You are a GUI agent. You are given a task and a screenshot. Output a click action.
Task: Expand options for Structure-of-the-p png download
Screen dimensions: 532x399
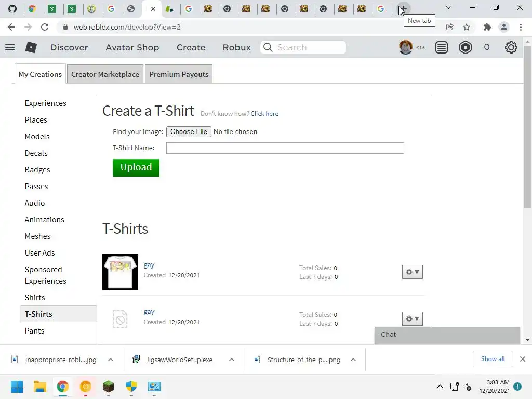pyautogui.click(x=353, y=360)
